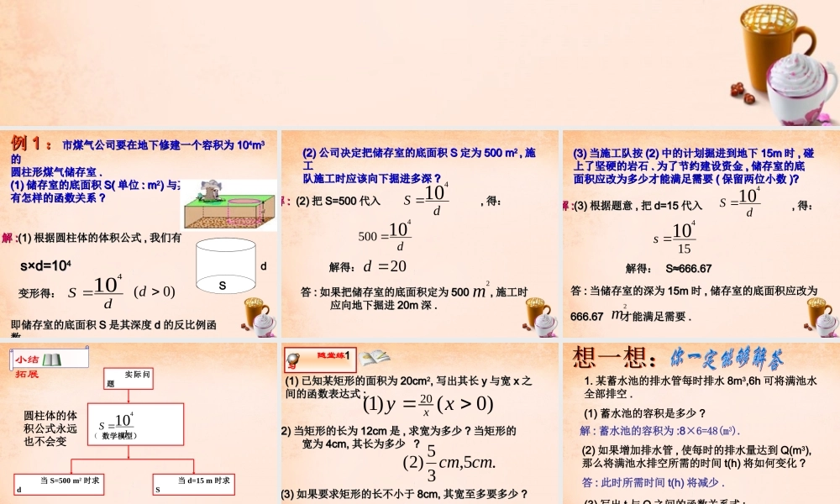Click the underground storage room illustration
The height and width of the screenshot is (504, 840).
pyautogui.click(x=228, y=205)
